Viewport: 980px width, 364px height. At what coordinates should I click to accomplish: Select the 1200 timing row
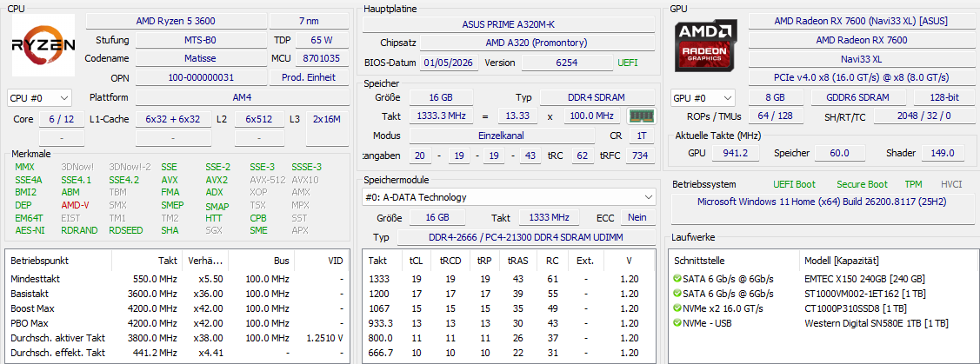(x=510, y=294)
